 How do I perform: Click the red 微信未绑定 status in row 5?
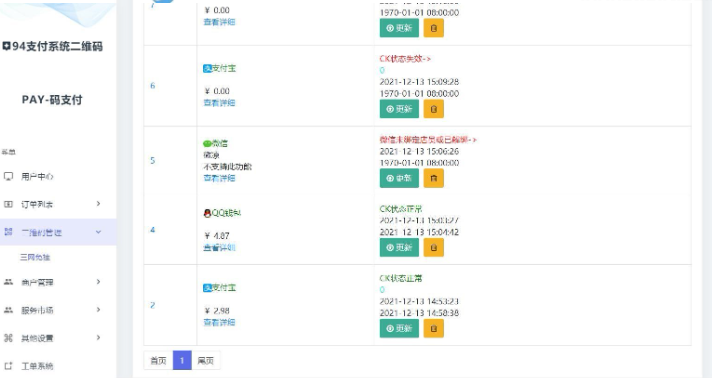428,139
